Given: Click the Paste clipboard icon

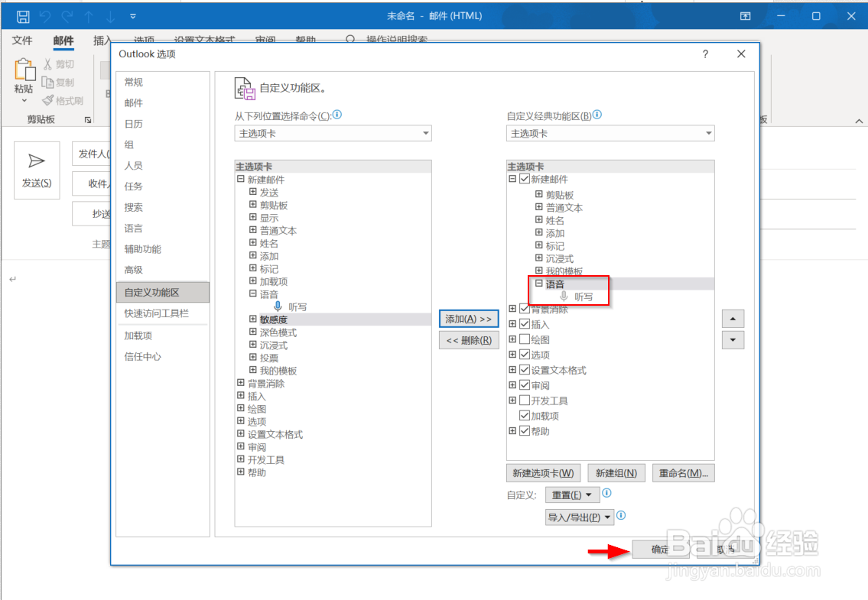Looking at the screenshot, I should point(24,70).
